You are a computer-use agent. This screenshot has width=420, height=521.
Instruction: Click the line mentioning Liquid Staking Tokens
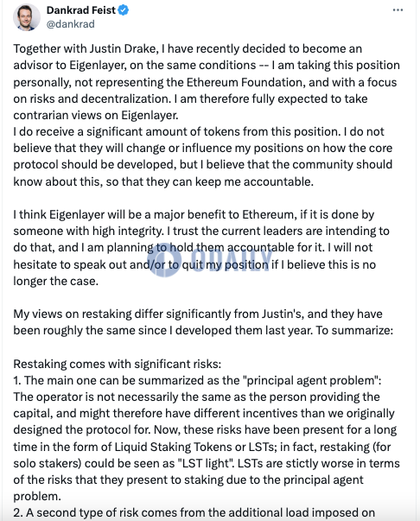pyautogui.click(x=202, y=447)
